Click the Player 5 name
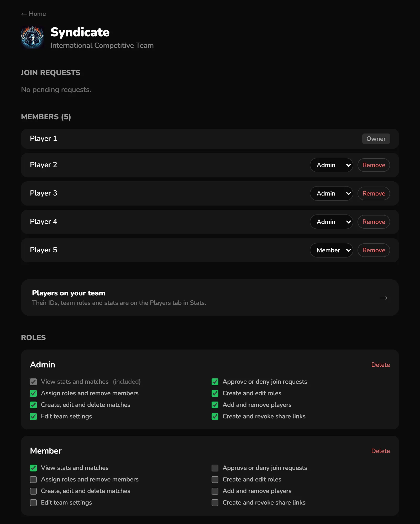 pyautogui.click(x=43, y=250)
